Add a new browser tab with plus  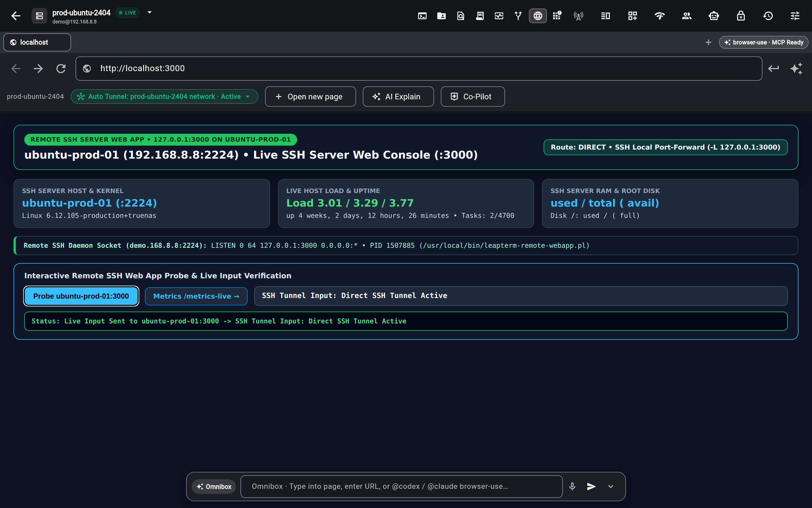point(708,42)
